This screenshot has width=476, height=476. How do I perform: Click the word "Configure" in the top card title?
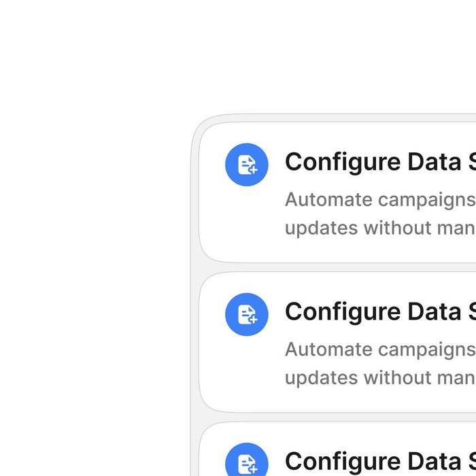pos(343,163)
